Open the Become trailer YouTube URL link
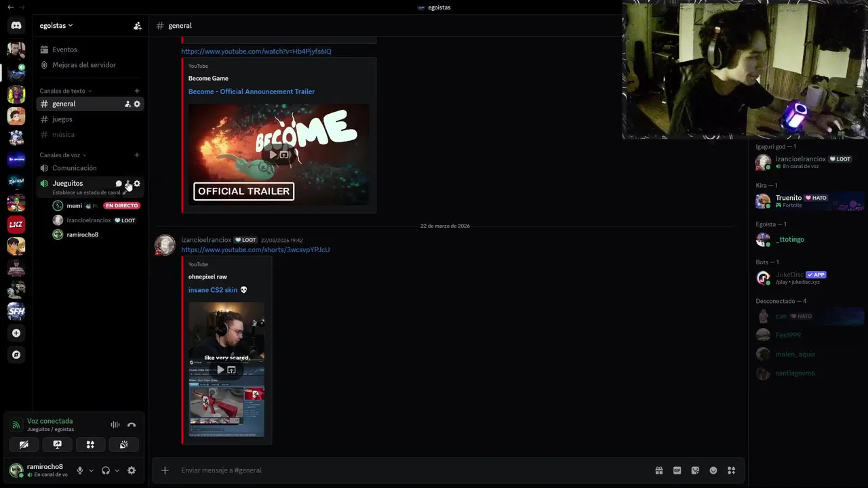The height and width of the screenshot is (488, 868). click(256, 52)
